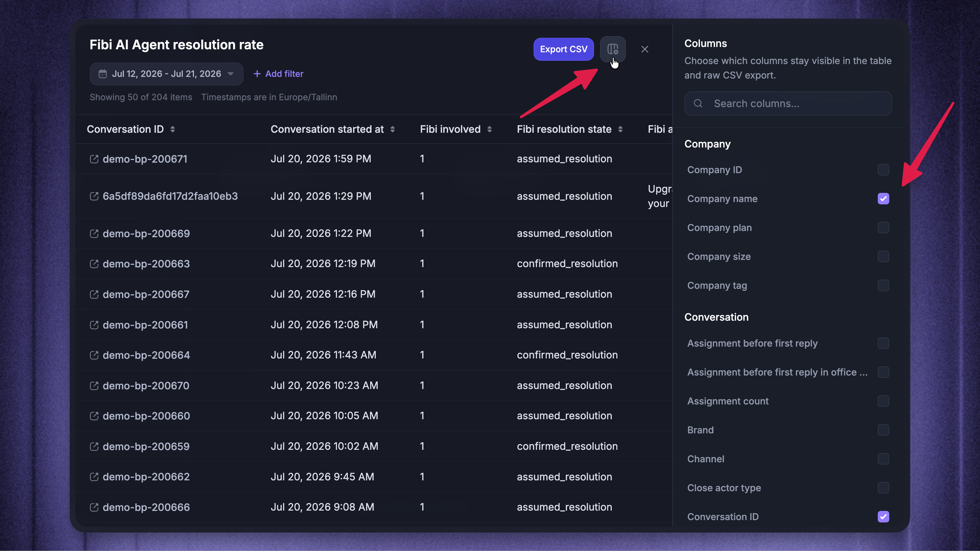The width and height of the screenshot is (980, 551).
Task: Sort by Conversation ID column arrows
Action: tap(173, 129)
